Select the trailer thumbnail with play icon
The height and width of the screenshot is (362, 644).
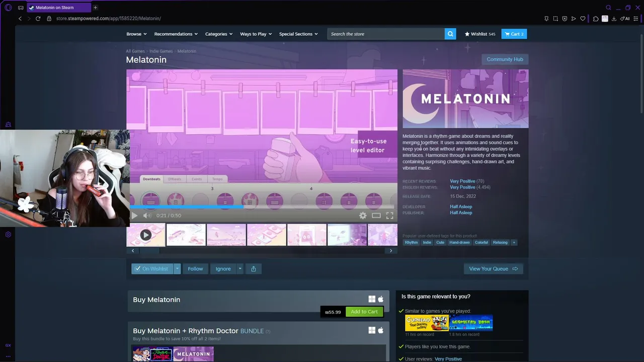click(x=146, y=235)
